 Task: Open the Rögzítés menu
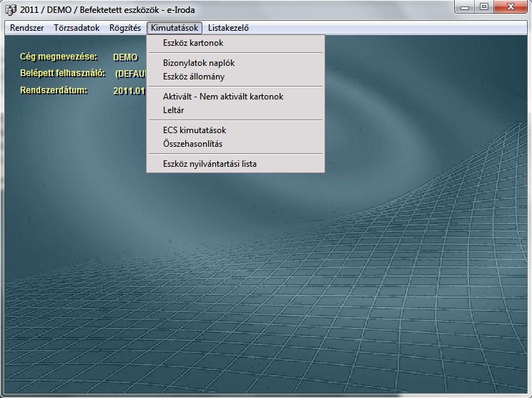125,28
